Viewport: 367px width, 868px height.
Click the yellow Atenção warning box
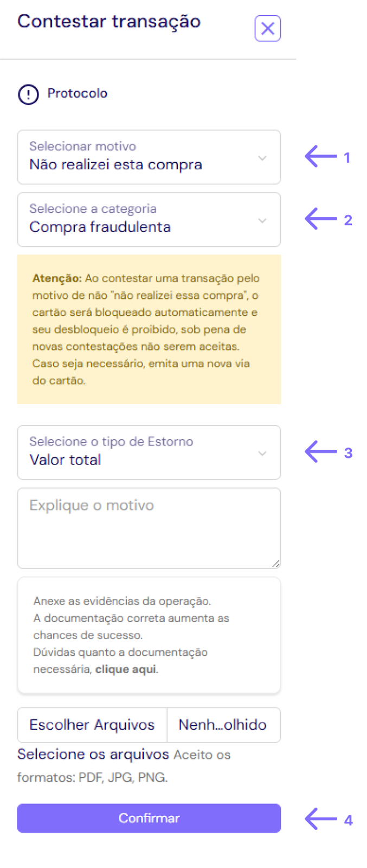pos(149,329)
